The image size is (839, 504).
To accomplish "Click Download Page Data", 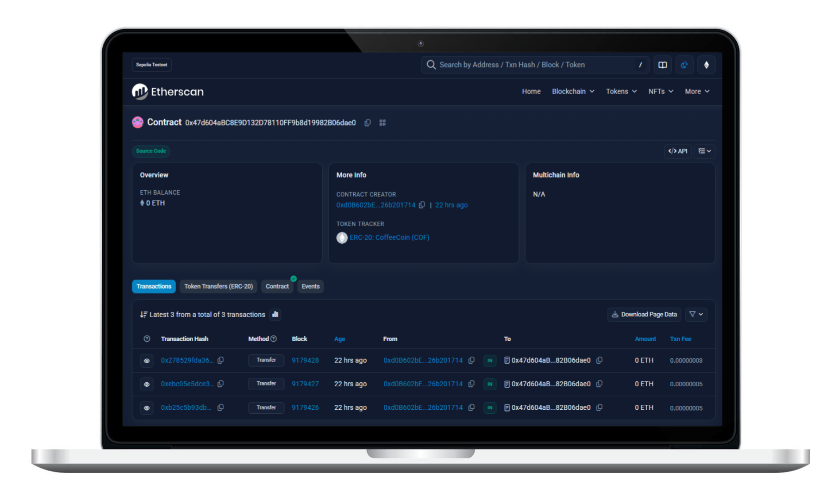I will point(644,314).
